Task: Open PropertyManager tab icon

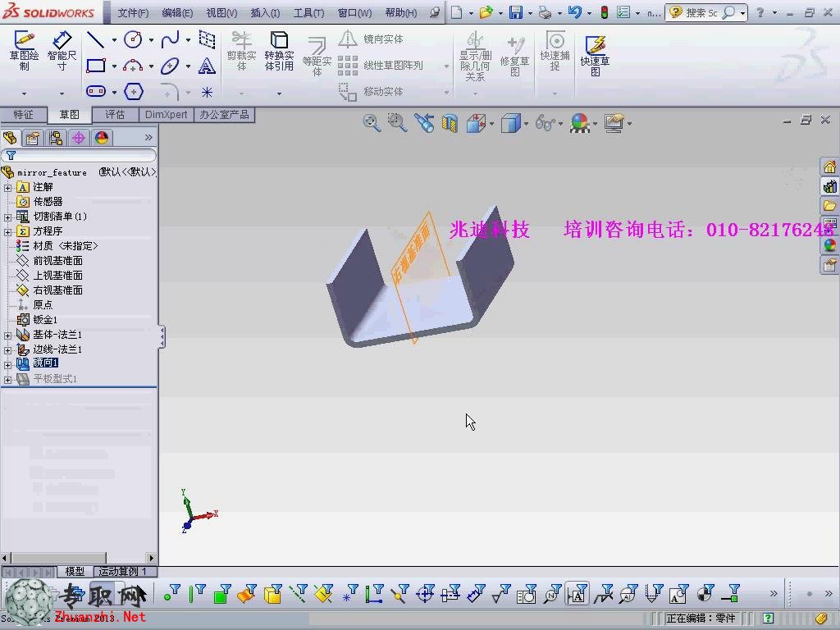Action: click(x=33, y=138)
